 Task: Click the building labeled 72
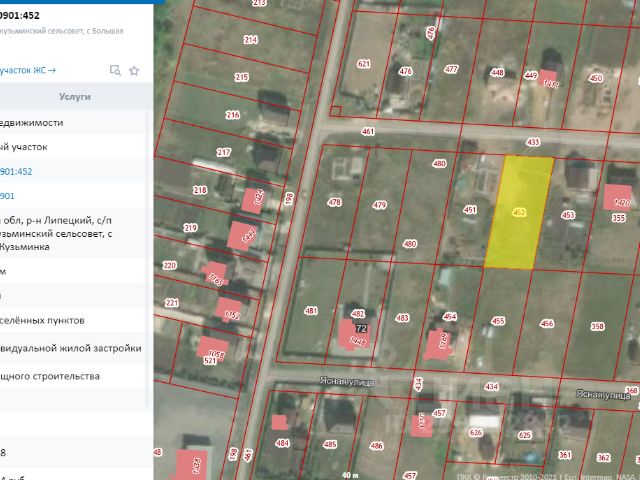coord(360,328)
